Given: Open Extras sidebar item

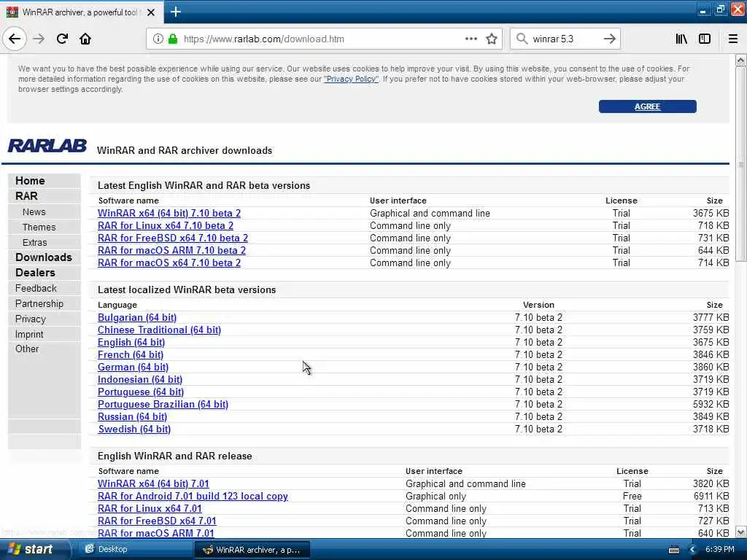Looking at the screenshot, I should (x=35, y=242).
